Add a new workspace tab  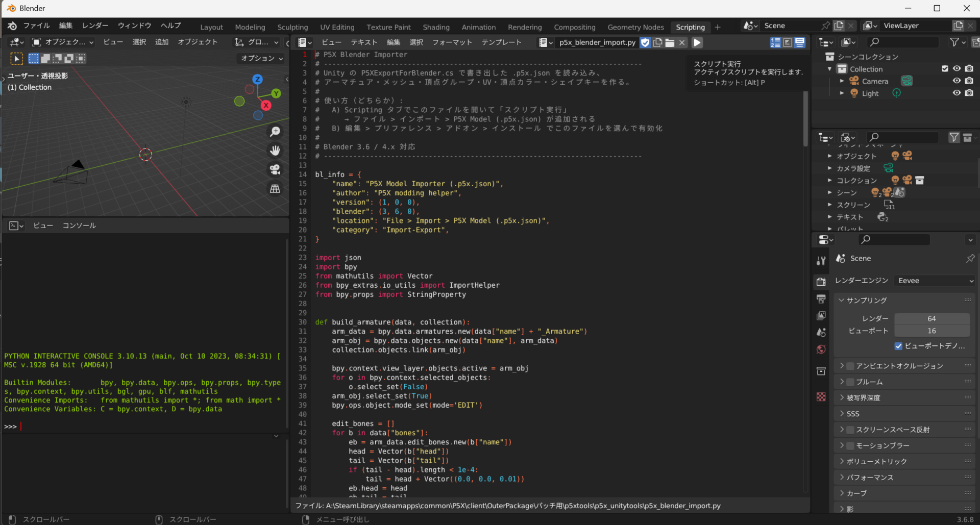click(718, 27)
